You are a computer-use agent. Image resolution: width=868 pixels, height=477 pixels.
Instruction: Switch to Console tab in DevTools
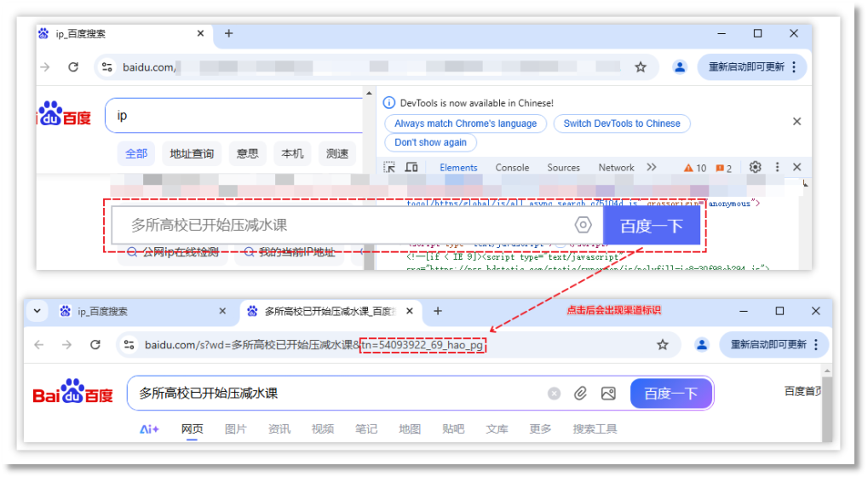tap(512, 167)
